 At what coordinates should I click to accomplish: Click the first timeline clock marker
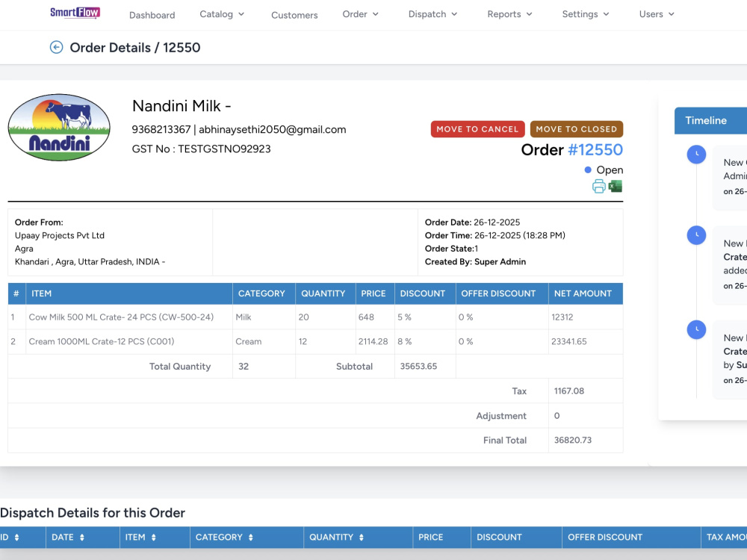click(x=696, y=155)
